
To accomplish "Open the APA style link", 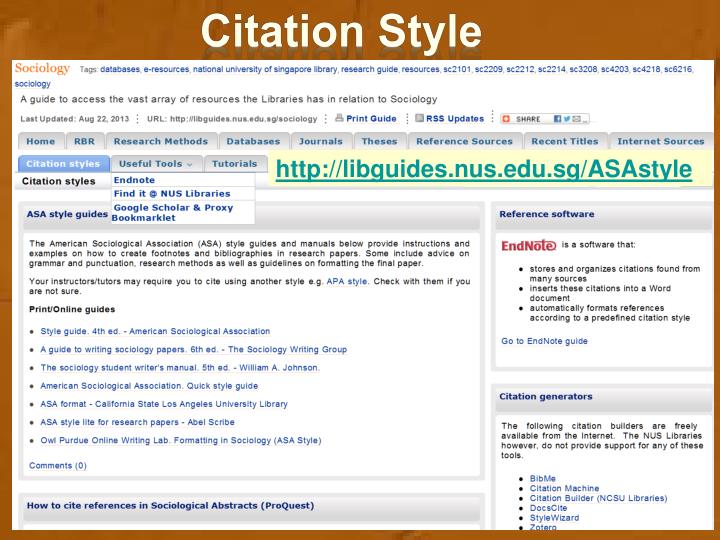I will tap(347, 281).
